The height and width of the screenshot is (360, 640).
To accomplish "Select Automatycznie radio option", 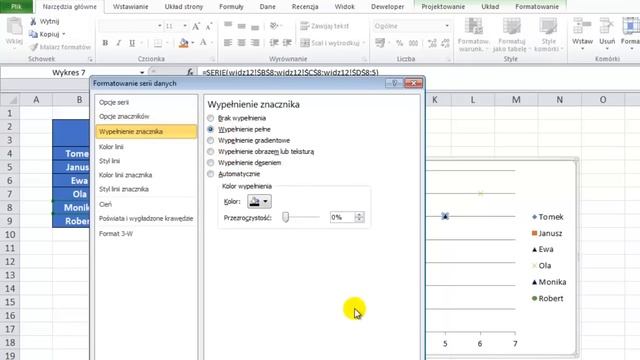I will [x=211, y=174].
